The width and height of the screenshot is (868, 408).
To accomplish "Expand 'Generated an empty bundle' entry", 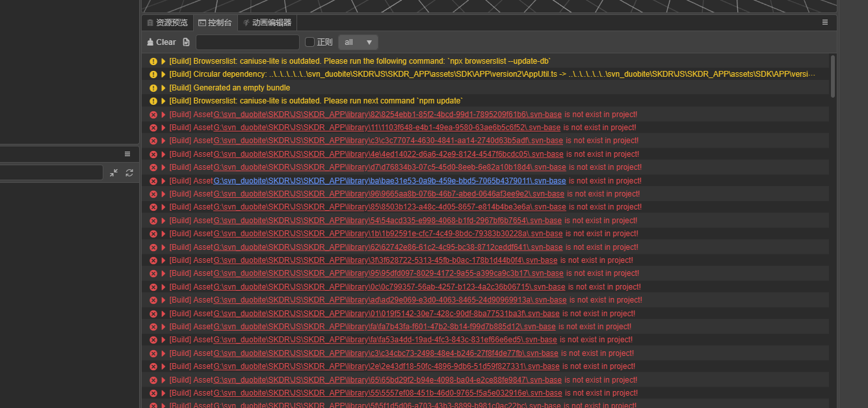I will pyautogui.click(x=164, y=88).
